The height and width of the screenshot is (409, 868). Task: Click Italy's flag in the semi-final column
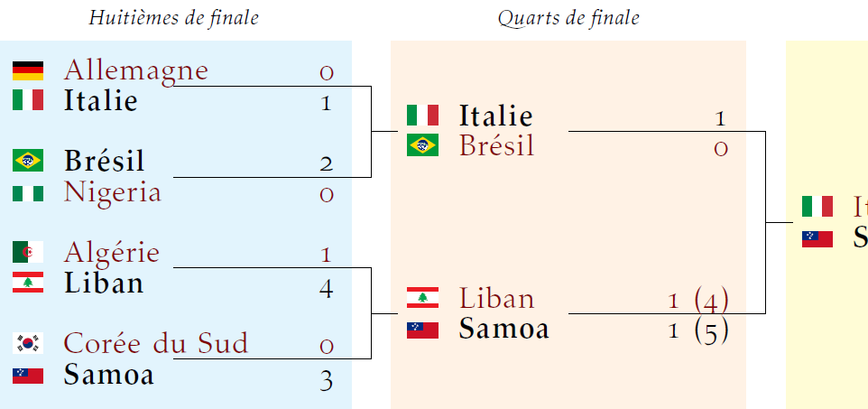(x=817, y=207)
